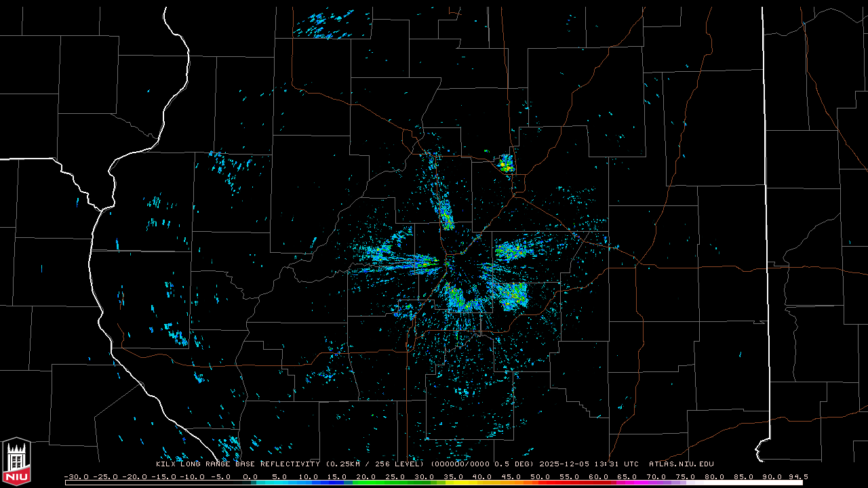Click the elongated echo band directly north of radar
Viewport: 868px width, 488px height.
pyautogui.click(x=446, y=214)
